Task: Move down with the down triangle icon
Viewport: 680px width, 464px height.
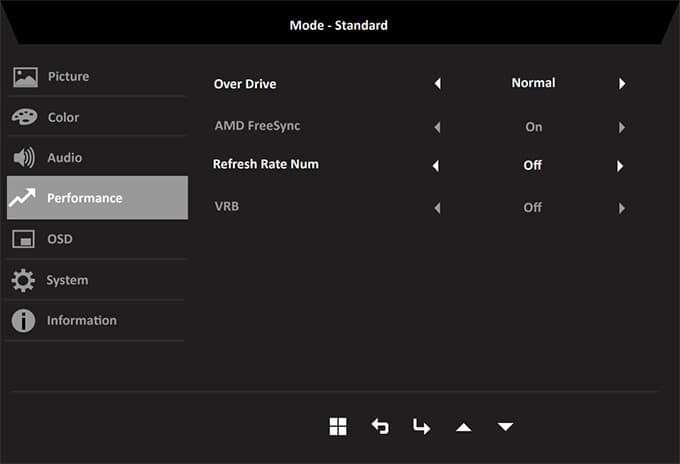Action: pyautogui.click(x=505, y=427)
